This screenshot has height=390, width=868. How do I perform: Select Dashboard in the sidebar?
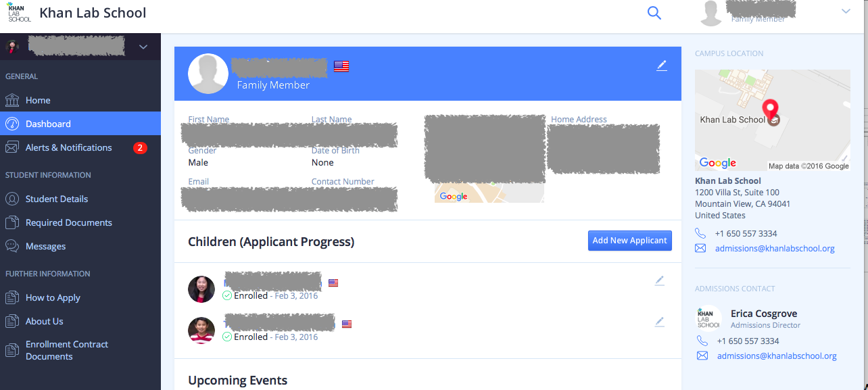[x=80, y=124]
